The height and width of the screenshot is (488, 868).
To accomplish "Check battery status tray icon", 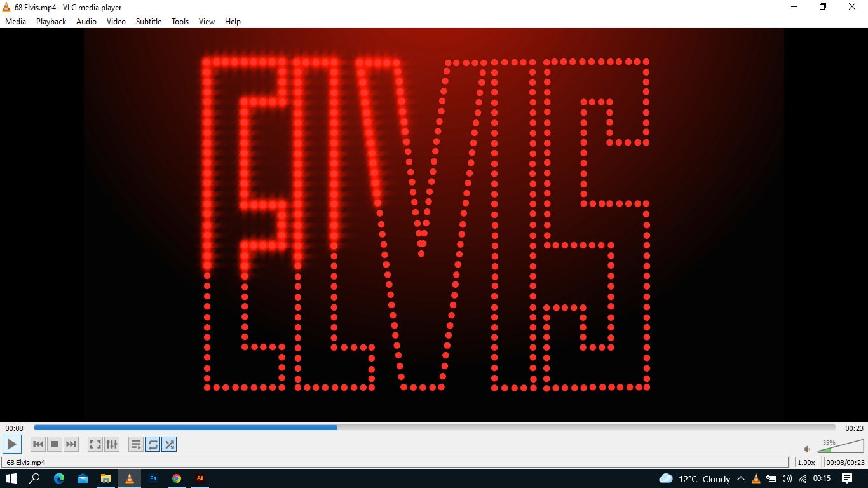I will (x=771, y=478).
